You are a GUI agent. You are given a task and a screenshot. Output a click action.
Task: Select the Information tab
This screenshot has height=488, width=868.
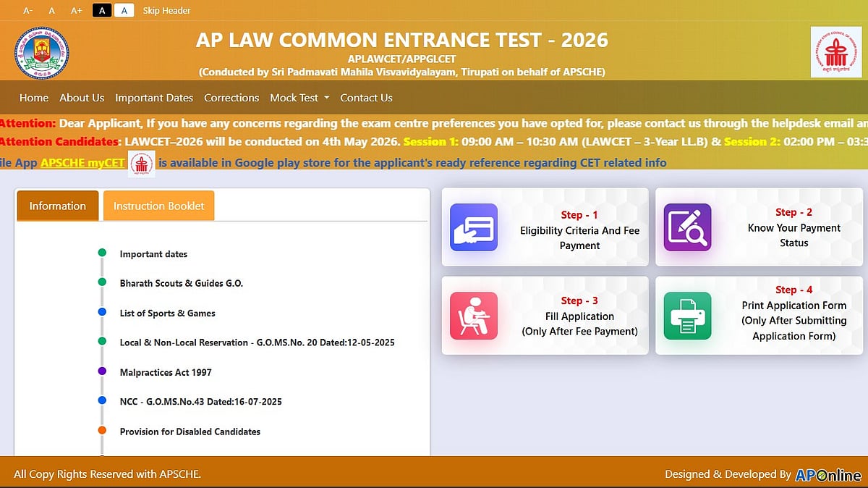57,206
